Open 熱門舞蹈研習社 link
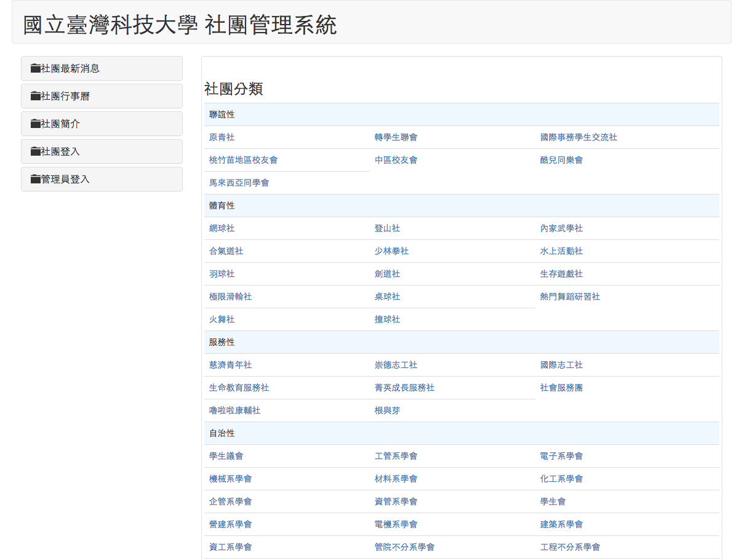The width and height of the screenshot is (755, 560). tap(570, 297)
